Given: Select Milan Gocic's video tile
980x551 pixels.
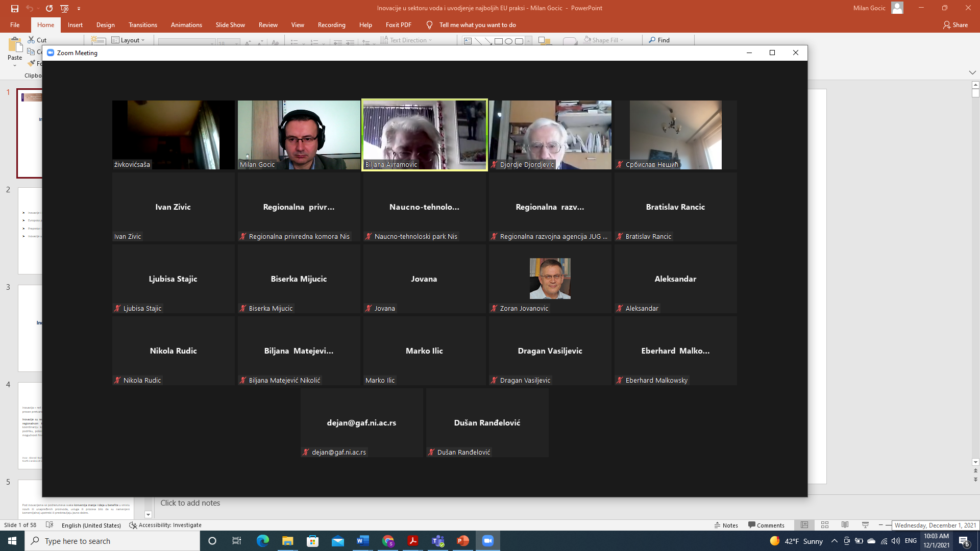Looking at the screenshot, I should tap(299, 135).
